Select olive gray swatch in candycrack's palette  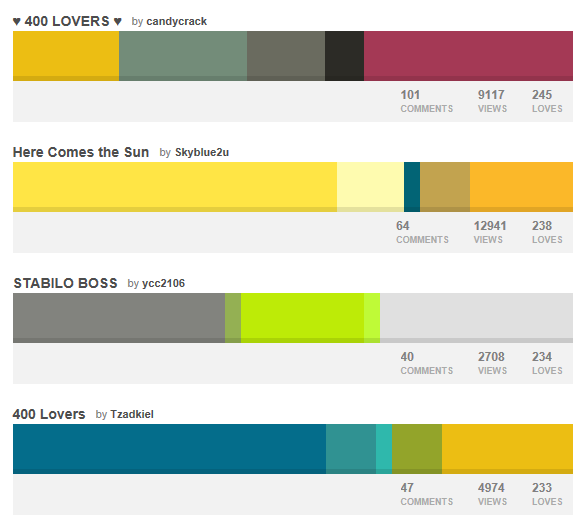(286, 56)
